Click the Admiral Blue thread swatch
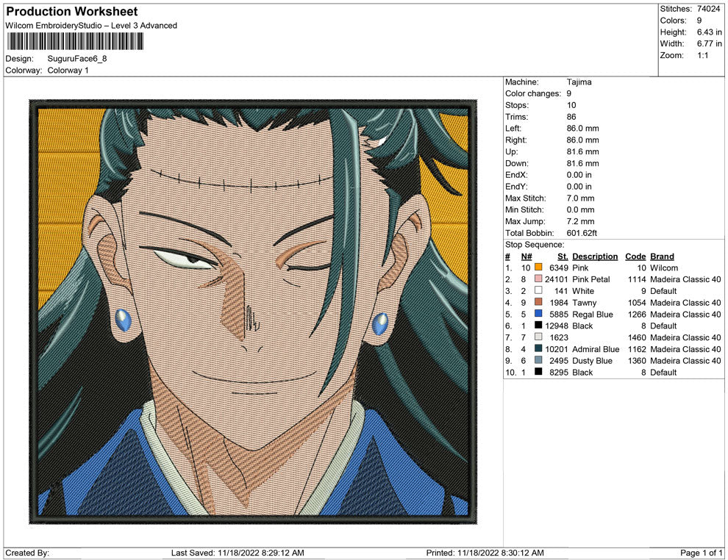 point(538,348)
